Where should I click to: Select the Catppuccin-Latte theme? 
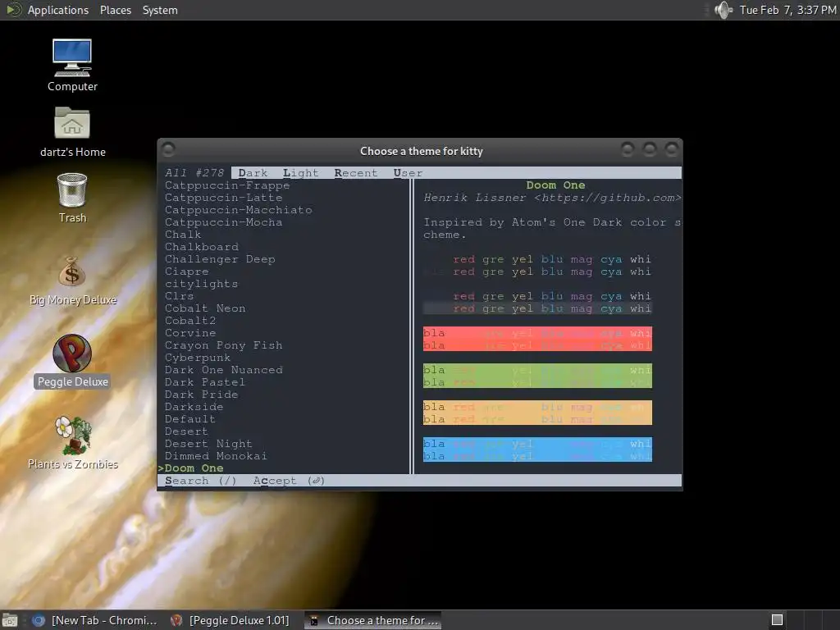[x=223, y=198]
